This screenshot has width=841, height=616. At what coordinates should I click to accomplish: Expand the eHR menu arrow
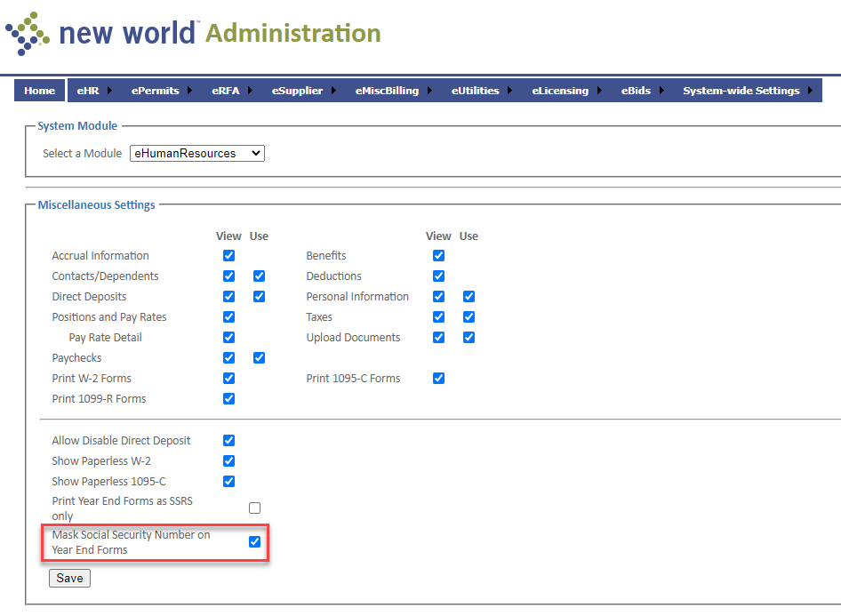[109, 91]
